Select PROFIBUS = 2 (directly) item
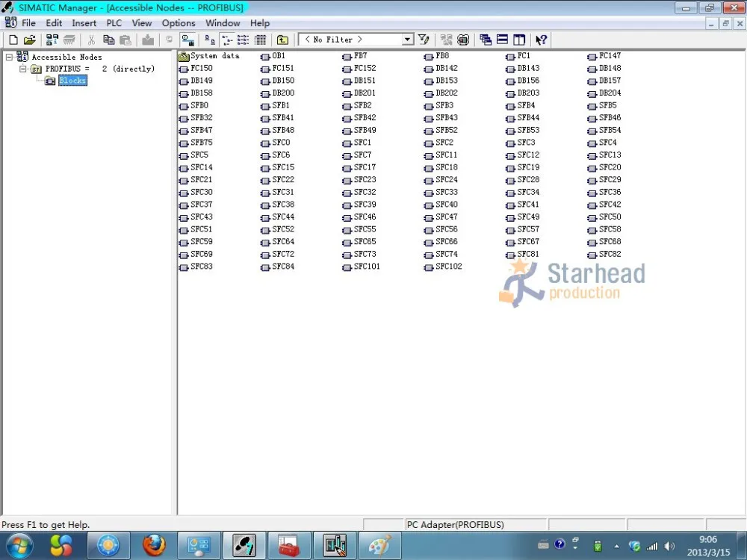 [x=100, y=69]
